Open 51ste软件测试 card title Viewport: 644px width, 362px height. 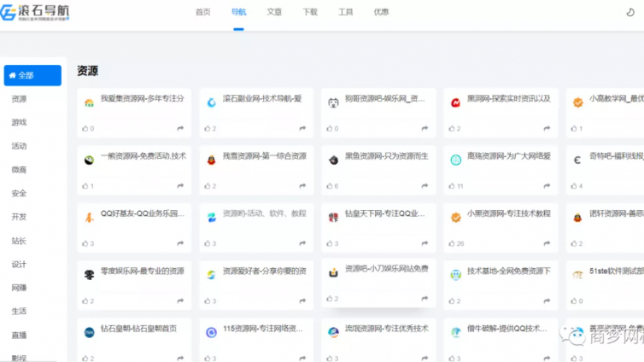coord(617,271)
